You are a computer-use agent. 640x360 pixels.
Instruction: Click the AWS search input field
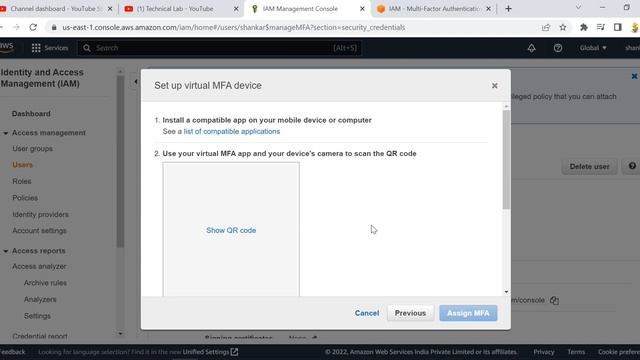click(x=219, y=48)
